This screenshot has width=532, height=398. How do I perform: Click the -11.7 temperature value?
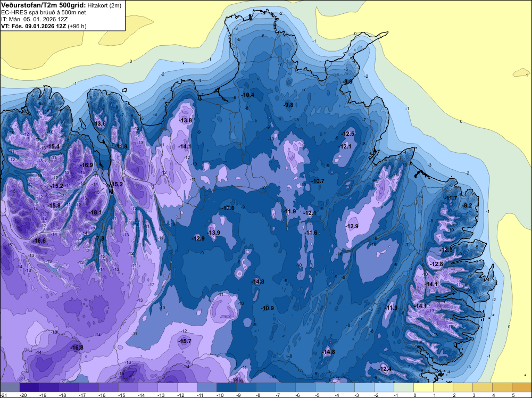(451, 198)
